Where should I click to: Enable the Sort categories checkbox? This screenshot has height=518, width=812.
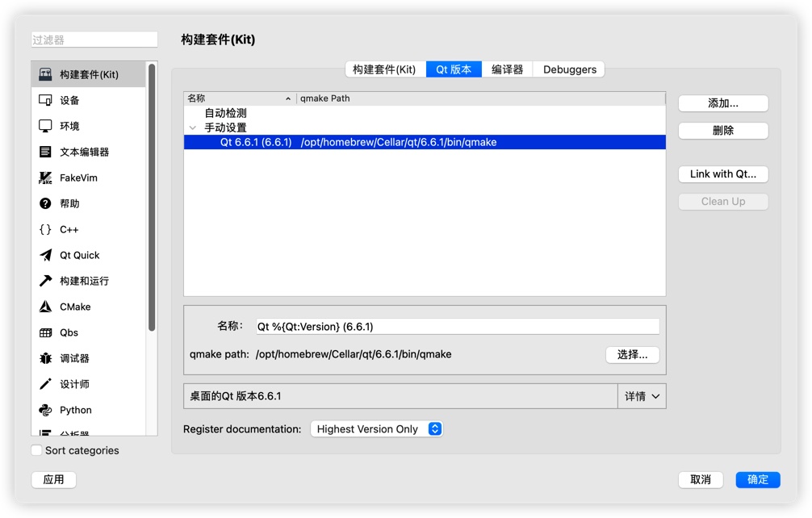pyautogui.click(x=36, y=450)
